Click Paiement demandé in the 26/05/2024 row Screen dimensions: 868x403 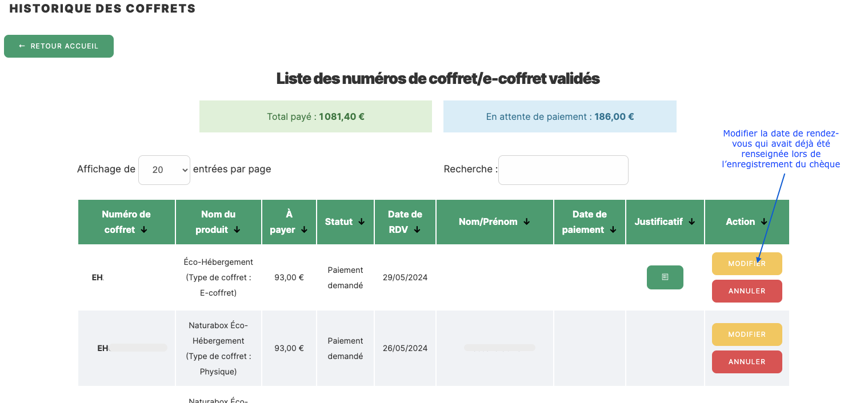pos(345,348)
